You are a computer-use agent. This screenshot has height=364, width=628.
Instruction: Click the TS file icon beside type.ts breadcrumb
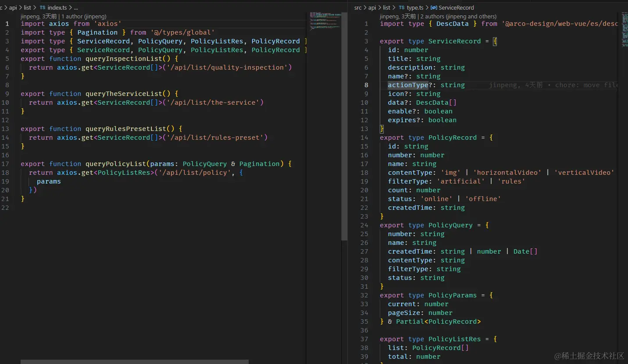point(402,7)
